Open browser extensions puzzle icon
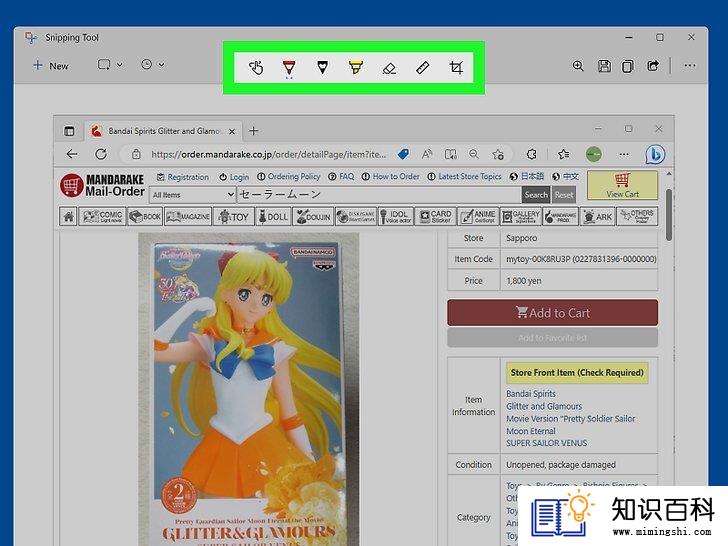This screenshot has width=728, height=546. (532, 154)
